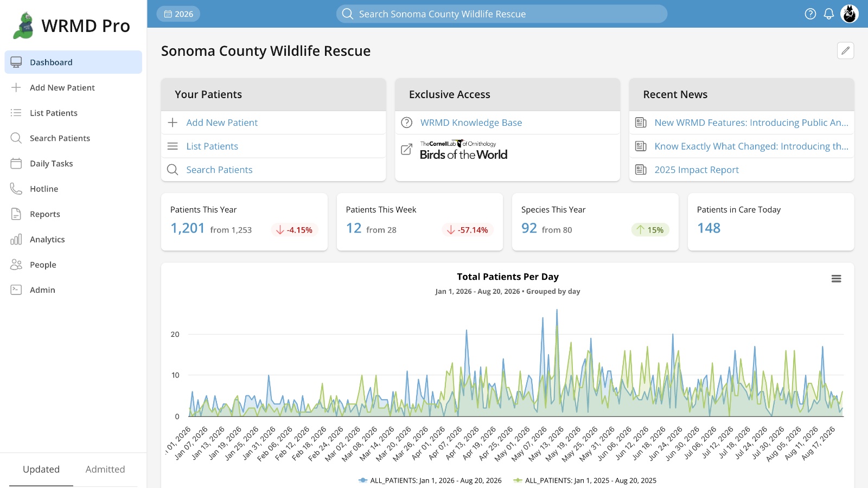Image resolution: width=868 pixels, height=488 pixels.
Task: Click the Admin terminal icon in sidebar
Action: point(16,290)
